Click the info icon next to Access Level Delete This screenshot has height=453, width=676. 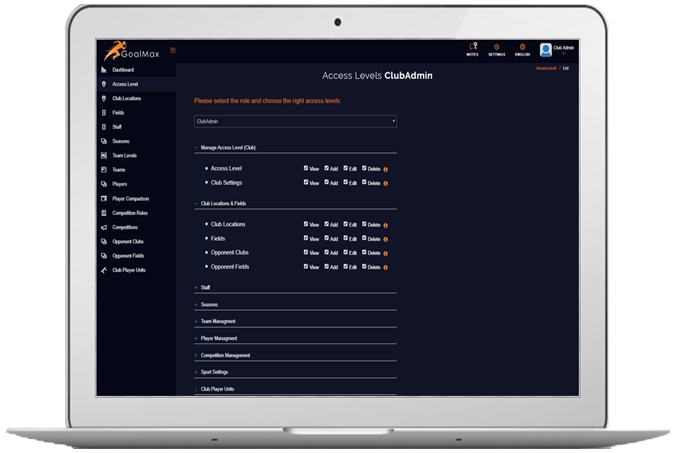pyautogui.click(x=386, y=169)
